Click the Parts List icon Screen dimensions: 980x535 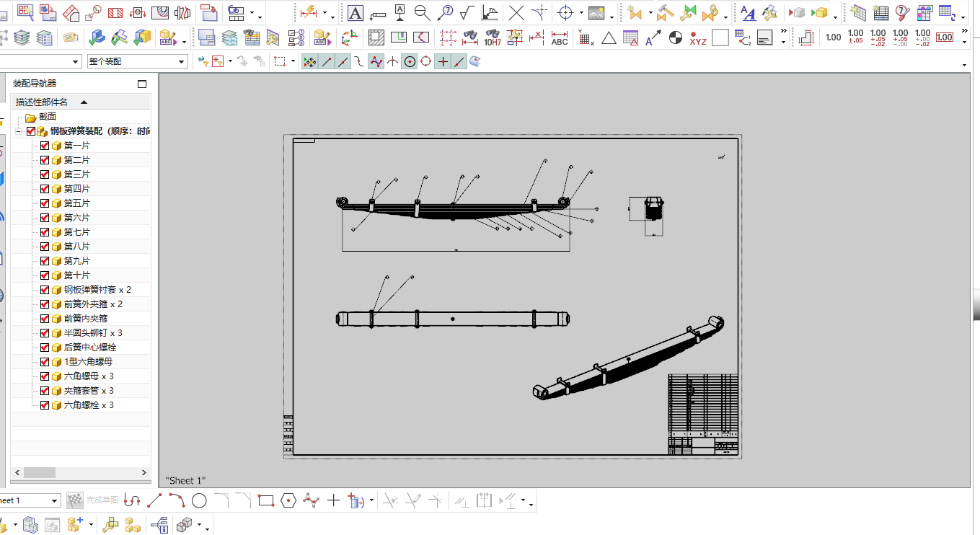880,13
